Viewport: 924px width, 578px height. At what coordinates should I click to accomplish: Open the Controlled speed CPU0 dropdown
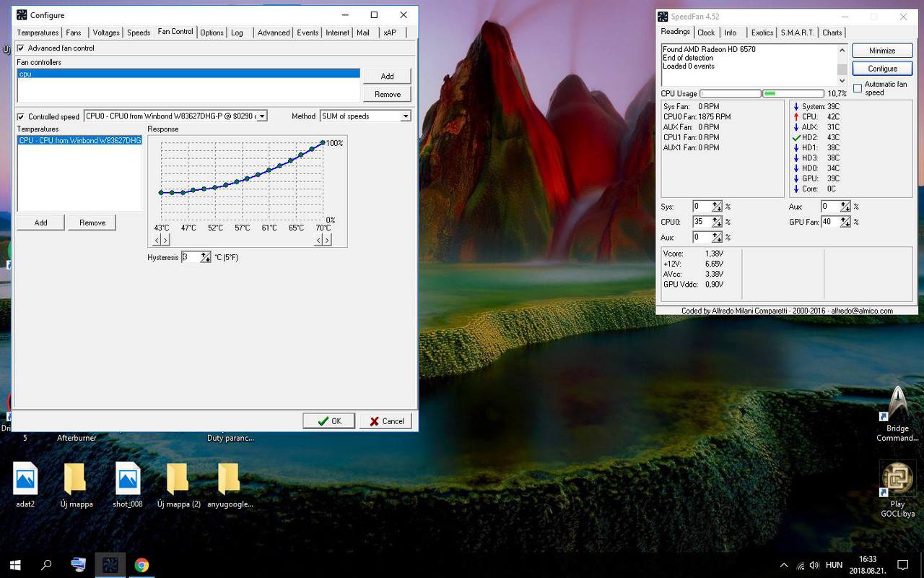coord(262,116)
